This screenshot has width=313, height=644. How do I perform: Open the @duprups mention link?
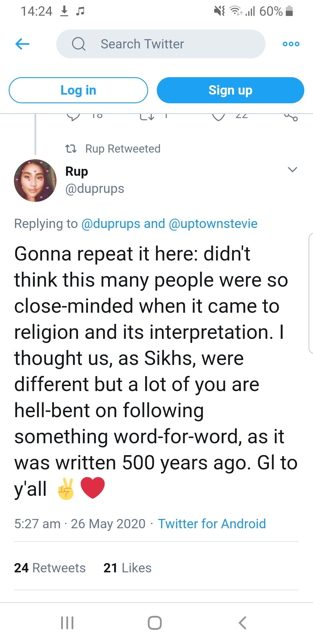click(111, 224)
